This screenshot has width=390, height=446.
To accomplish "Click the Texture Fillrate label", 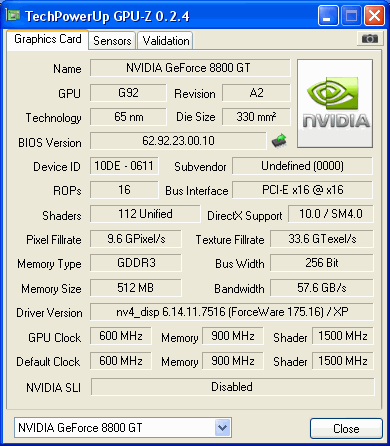I will [x=230, y=240].
